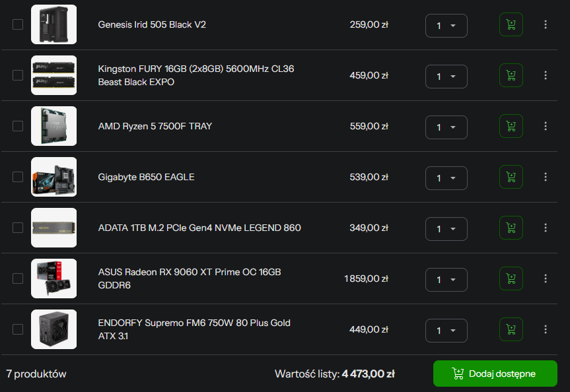
Task: Add ADATA LEGEND 860 SSD to cart
Action: pos(511,228)
